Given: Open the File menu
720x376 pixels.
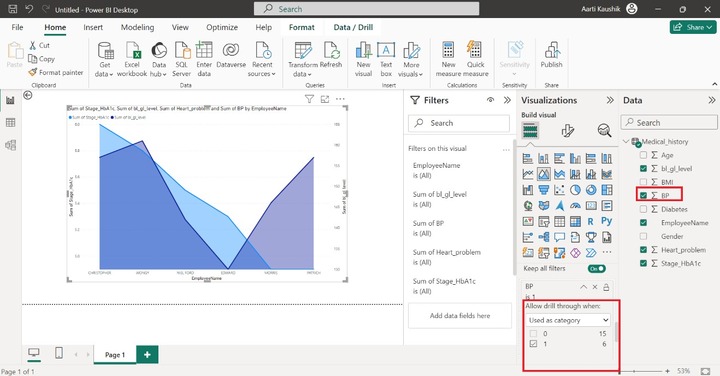Looking at the screenshot, I should (17, 27).
